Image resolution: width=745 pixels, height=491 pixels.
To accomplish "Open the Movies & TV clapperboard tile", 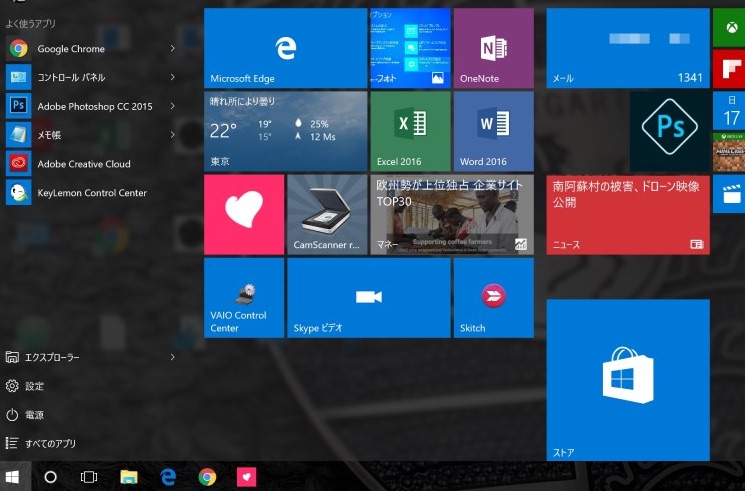I will coord(729,193).
